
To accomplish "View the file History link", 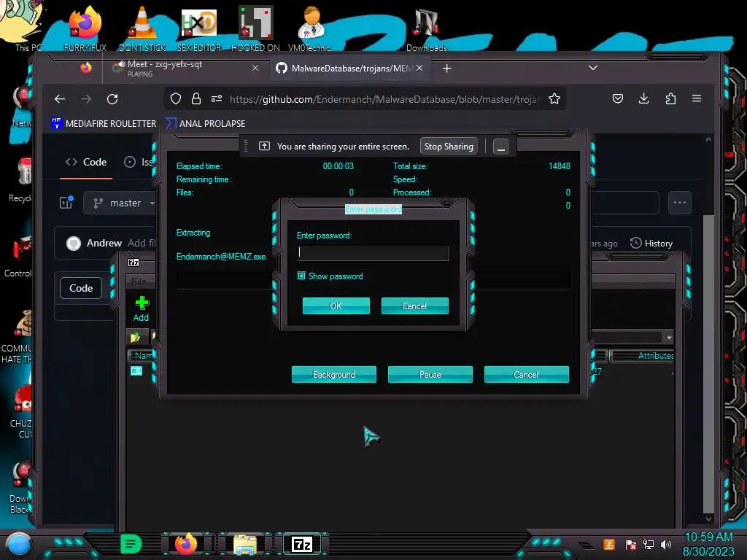I will (651, 244).
